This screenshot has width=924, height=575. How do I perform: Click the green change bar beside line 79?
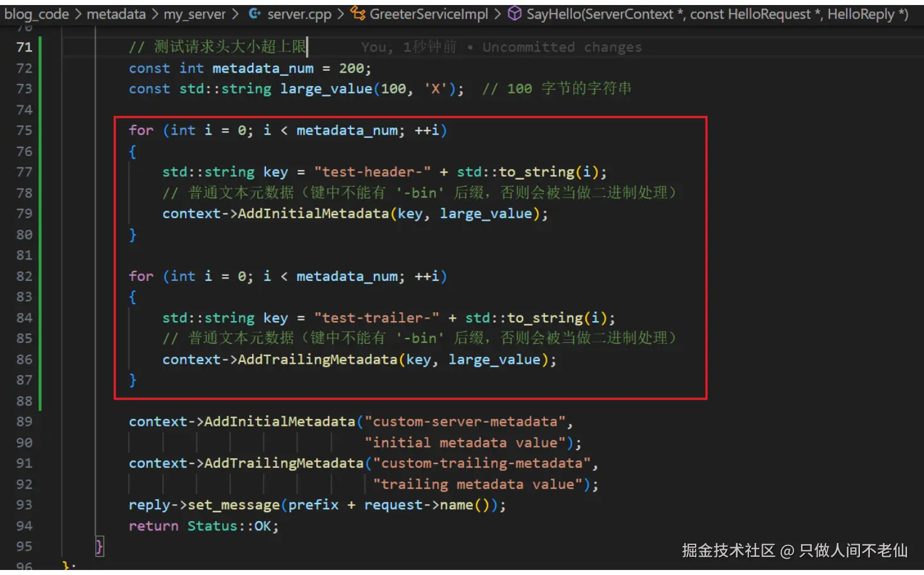pyautogui.click(x=40, y=214)
